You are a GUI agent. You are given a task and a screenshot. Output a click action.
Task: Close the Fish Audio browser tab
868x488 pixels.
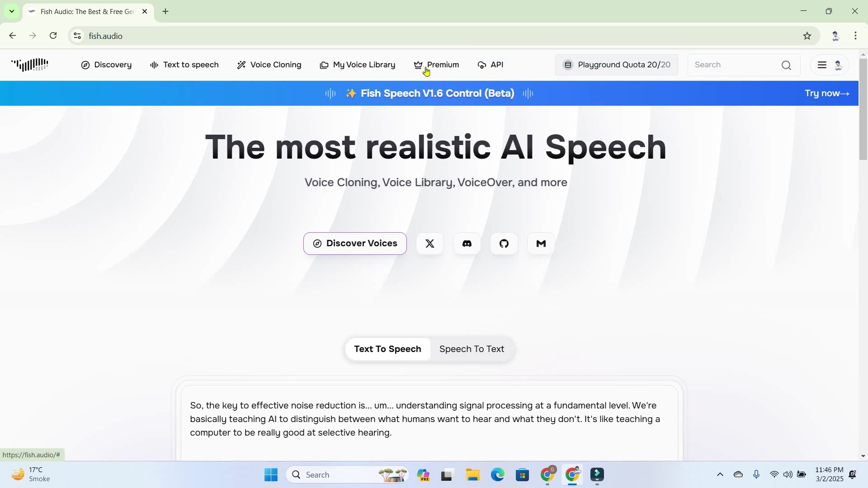click(145, 11)
